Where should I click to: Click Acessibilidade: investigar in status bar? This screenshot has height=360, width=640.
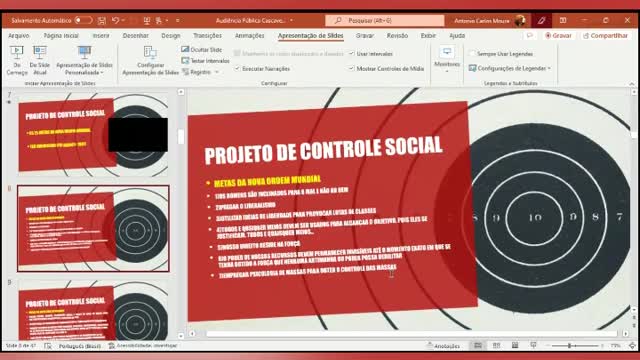tap(143, 346)
